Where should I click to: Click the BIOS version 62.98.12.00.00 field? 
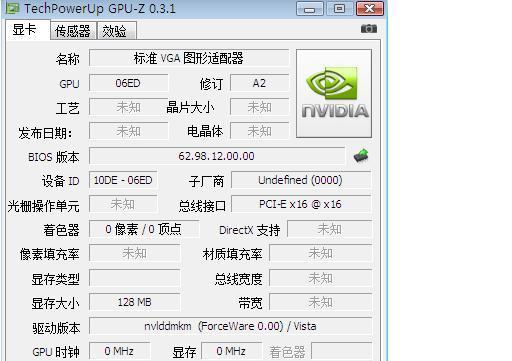pos(217,156)
